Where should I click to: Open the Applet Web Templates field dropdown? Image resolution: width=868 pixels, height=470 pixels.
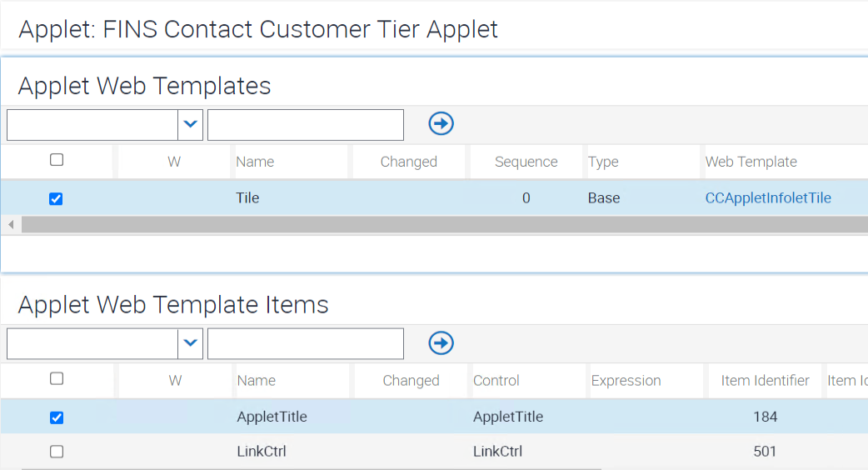pyautogui.click(x=191, y=124)
